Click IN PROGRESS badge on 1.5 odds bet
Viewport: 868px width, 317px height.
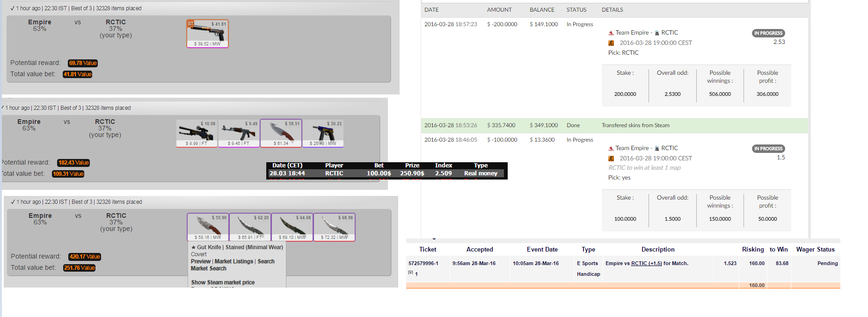(768, 149)
